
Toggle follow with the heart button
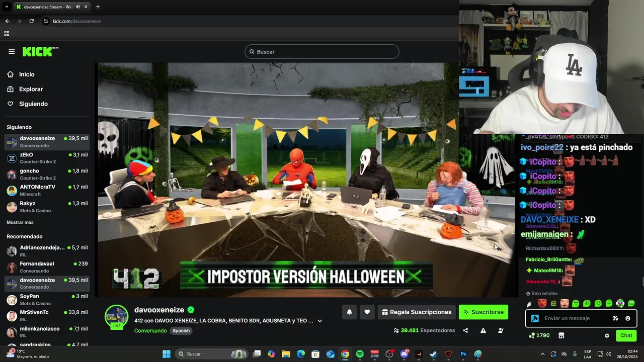click(x=367, y=312)
